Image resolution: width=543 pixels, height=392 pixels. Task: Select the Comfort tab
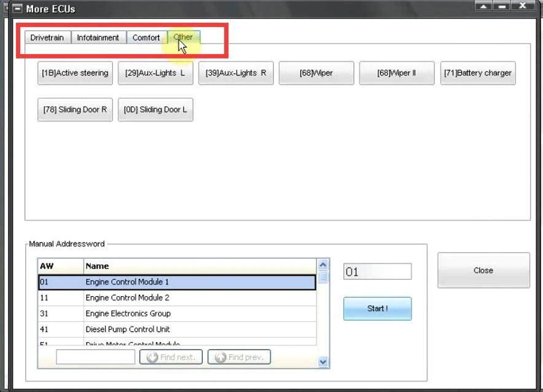[146, 37]
